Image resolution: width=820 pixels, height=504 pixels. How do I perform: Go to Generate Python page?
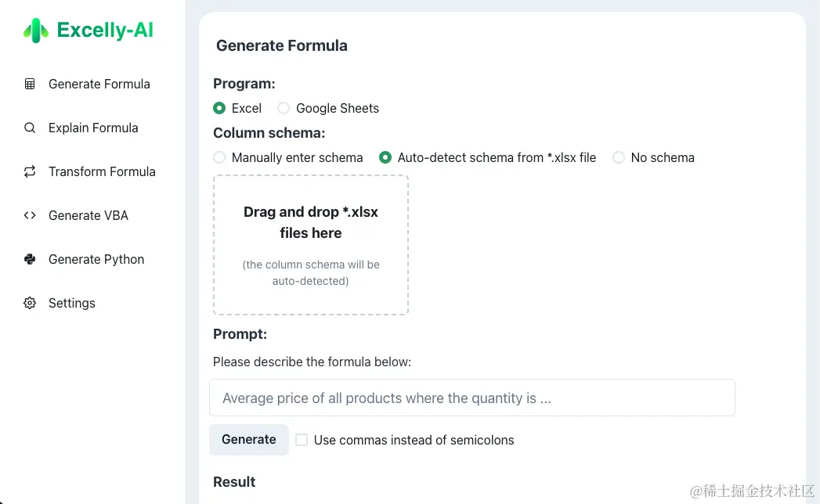coord(96,259)
